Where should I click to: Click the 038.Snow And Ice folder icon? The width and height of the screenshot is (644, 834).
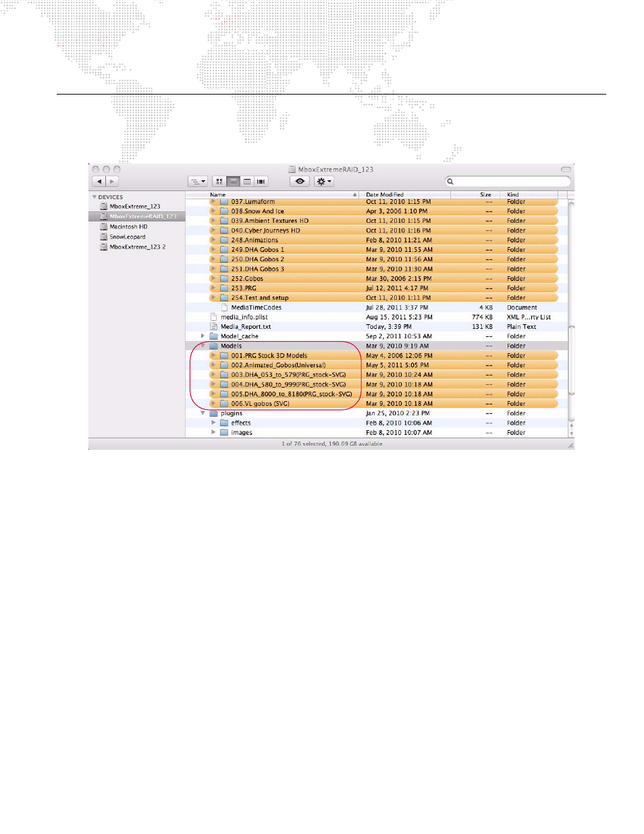[224, 211]
